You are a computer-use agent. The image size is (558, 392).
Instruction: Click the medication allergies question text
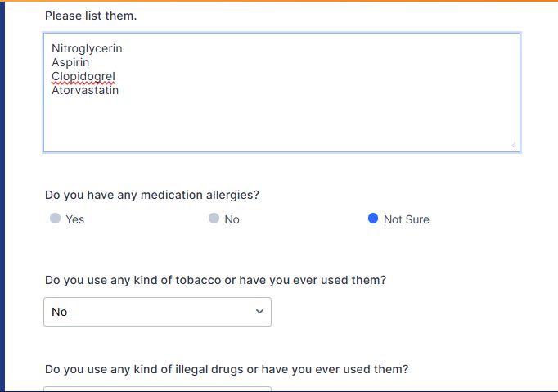click(151, 195)
